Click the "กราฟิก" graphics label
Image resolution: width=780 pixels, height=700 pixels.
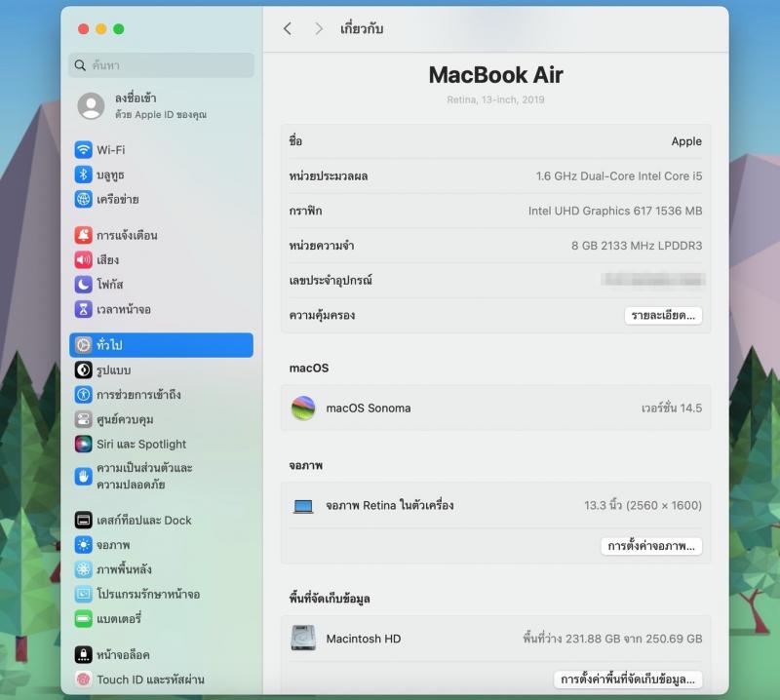[305, 211]
